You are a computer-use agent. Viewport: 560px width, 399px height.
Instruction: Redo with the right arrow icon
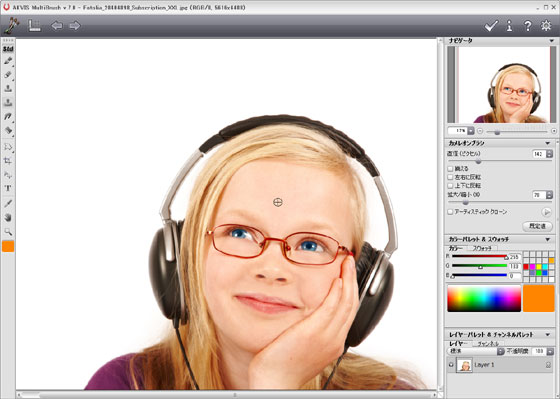click(x=75, y=26)
